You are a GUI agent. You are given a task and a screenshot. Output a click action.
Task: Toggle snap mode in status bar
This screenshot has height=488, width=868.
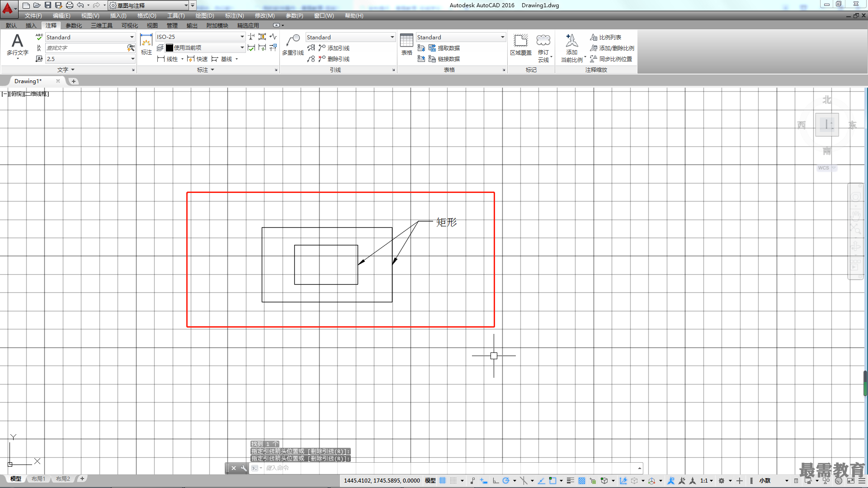(x=453, y=480)
